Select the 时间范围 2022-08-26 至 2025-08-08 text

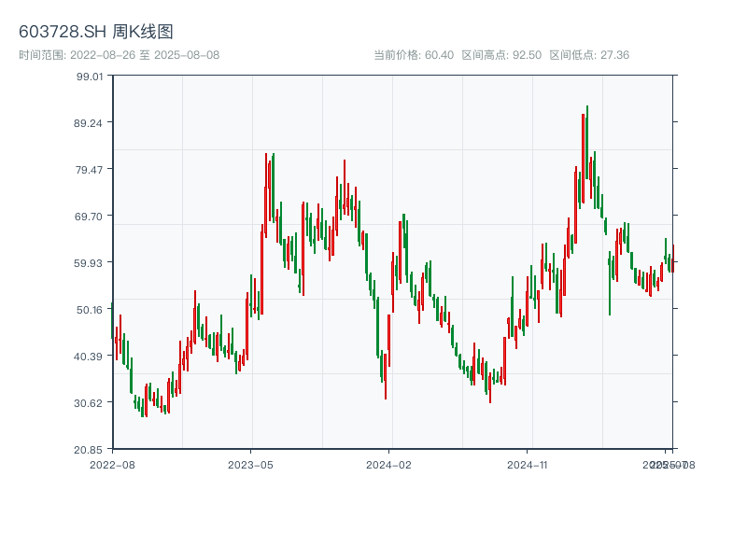click(120, 55)
